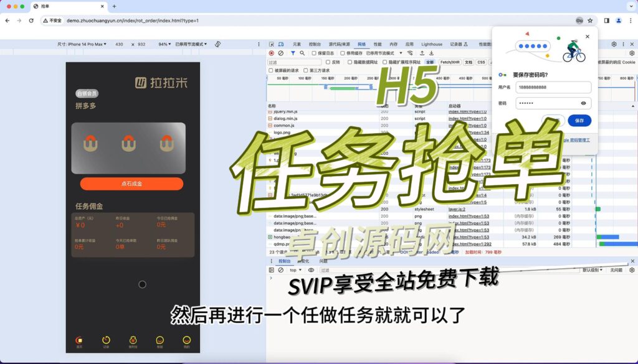Open network conditions via the wifi icon

(410, 54)
